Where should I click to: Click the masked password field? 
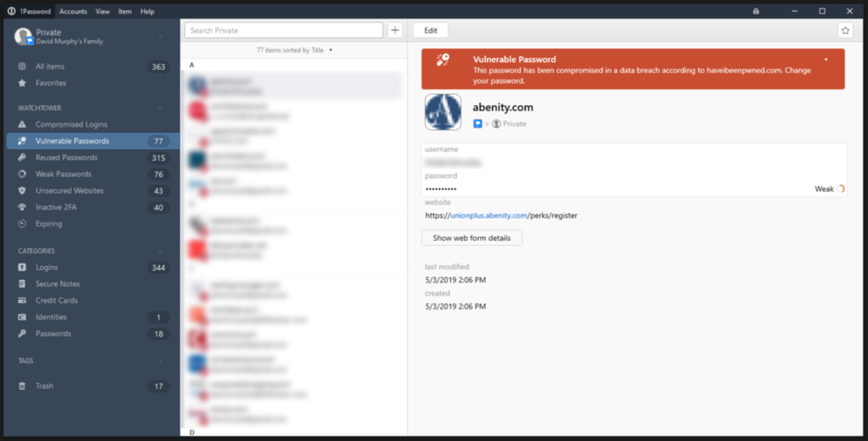click(441, 189)
